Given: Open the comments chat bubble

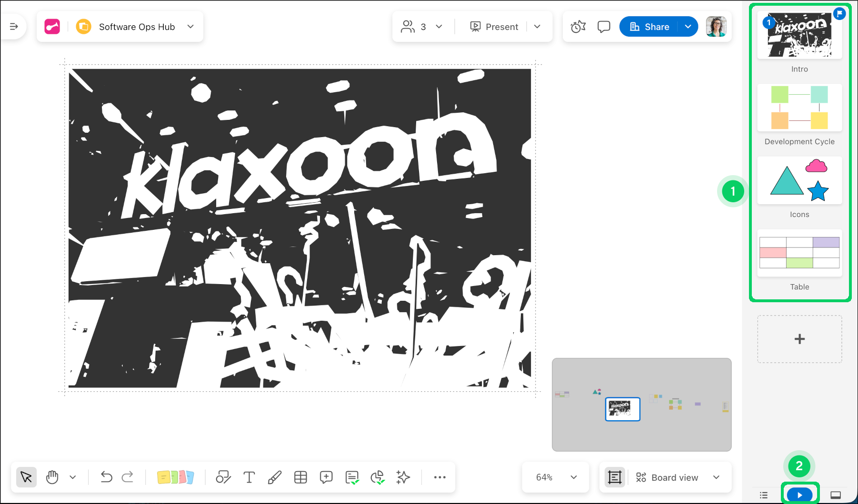Looking at the screenshot, I should pos(604,27).
